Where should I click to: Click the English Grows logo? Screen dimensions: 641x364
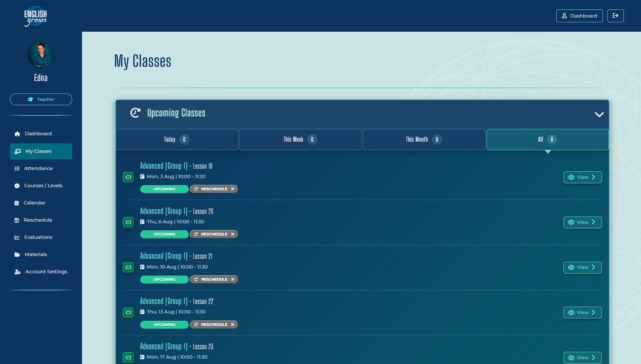[x=35, y=16]
